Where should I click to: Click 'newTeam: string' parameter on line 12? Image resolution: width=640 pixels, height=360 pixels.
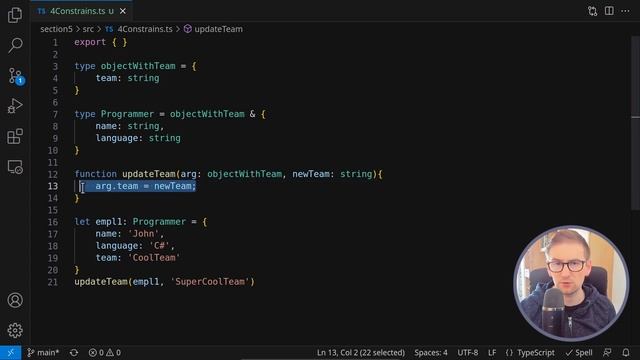pos(332,174)
